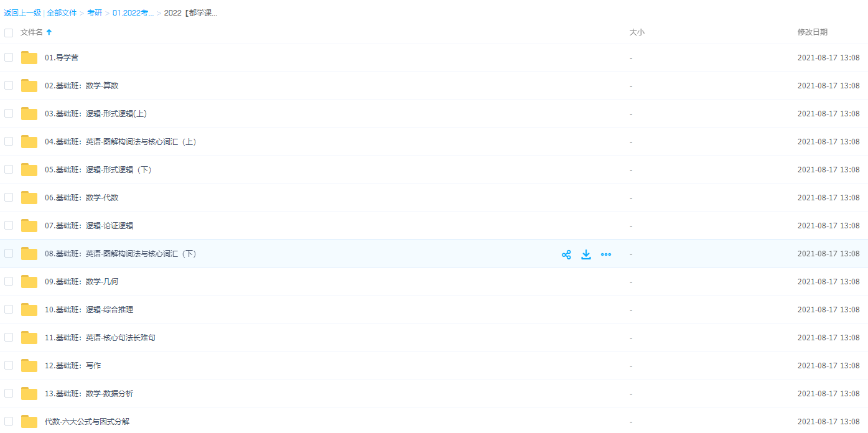Sort list by 大小 column header

click(x=637, y=32)
